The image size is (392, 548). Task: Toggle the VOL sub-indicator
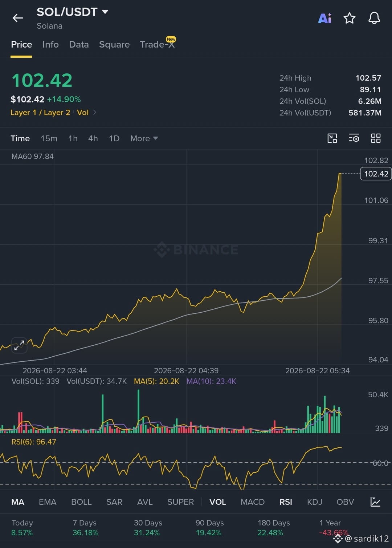coord(217,502)
